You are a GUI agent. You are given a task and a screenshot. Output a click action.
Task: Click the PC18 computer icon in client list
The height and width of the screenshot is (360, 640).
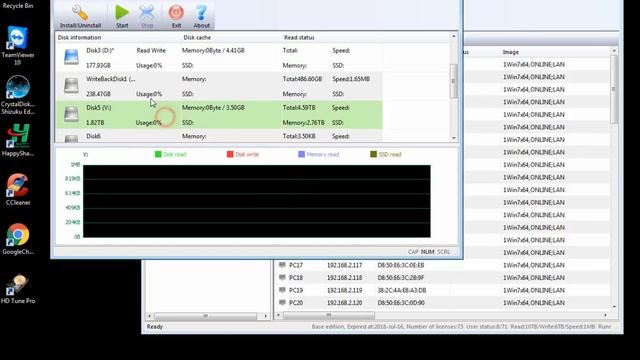[x=282, y=278]
